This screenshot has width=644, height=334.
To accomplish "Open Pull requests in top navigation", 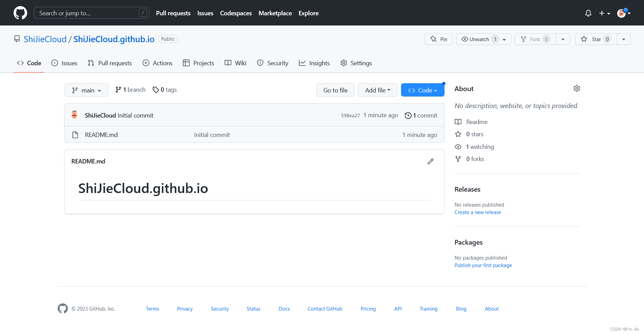I will pyautogui.click(x=173, y=13).
